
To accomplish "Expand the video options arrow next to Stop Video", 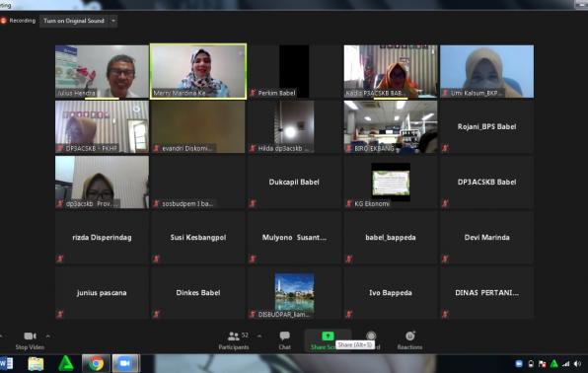I will (48, 336).
